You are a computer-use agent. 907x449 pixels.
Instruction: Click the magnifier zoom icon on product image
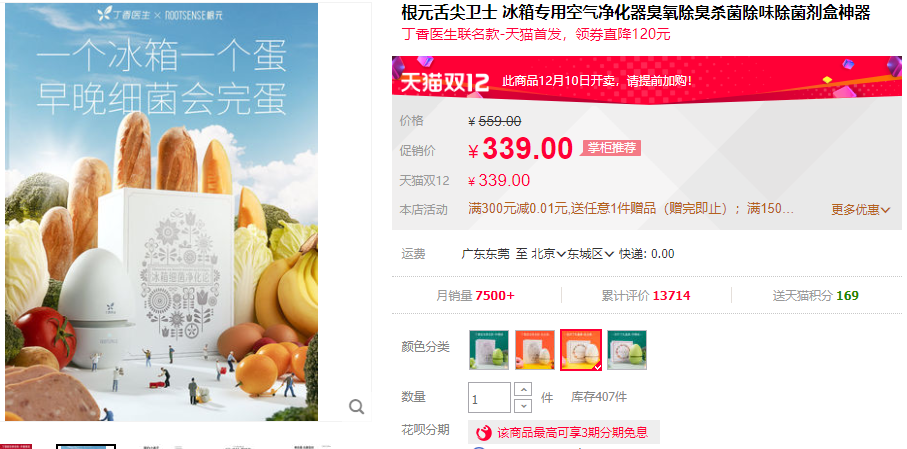coord(356,407)
